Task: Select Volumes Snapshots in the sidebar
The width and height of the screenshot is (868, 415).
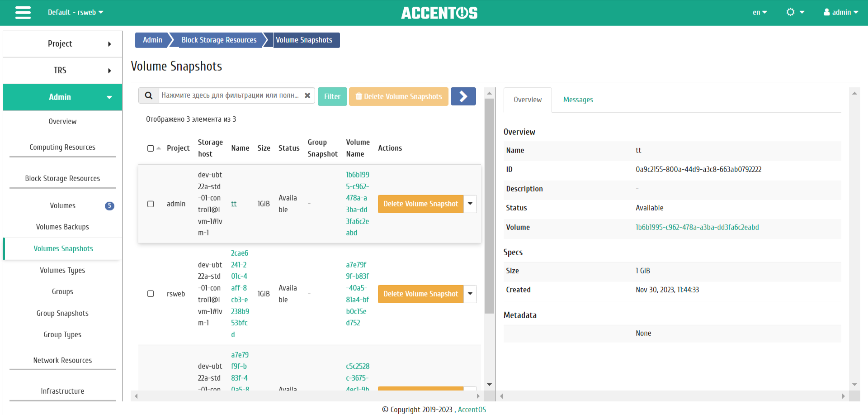Action: pos(63,248)
